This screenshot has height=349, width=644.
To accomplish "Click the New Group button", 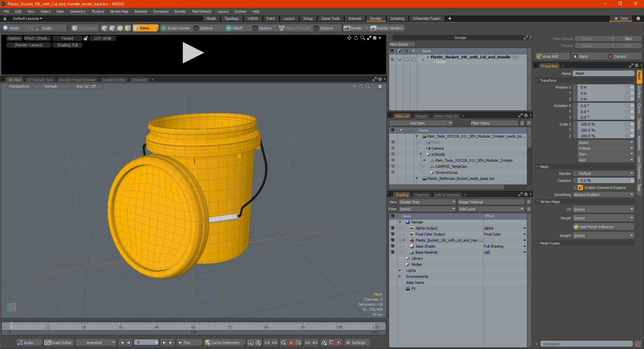I will coord(402,44).
